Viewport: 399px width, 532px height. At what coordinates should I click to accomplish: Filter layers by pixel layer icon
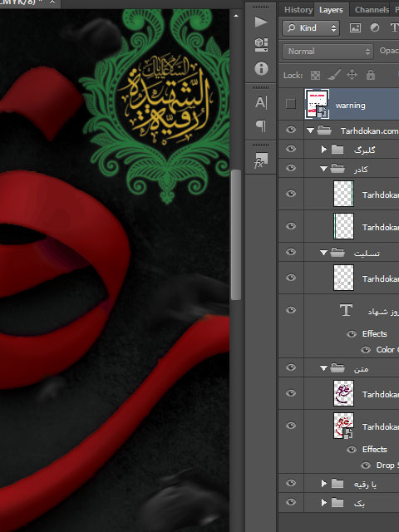[355, 27]
